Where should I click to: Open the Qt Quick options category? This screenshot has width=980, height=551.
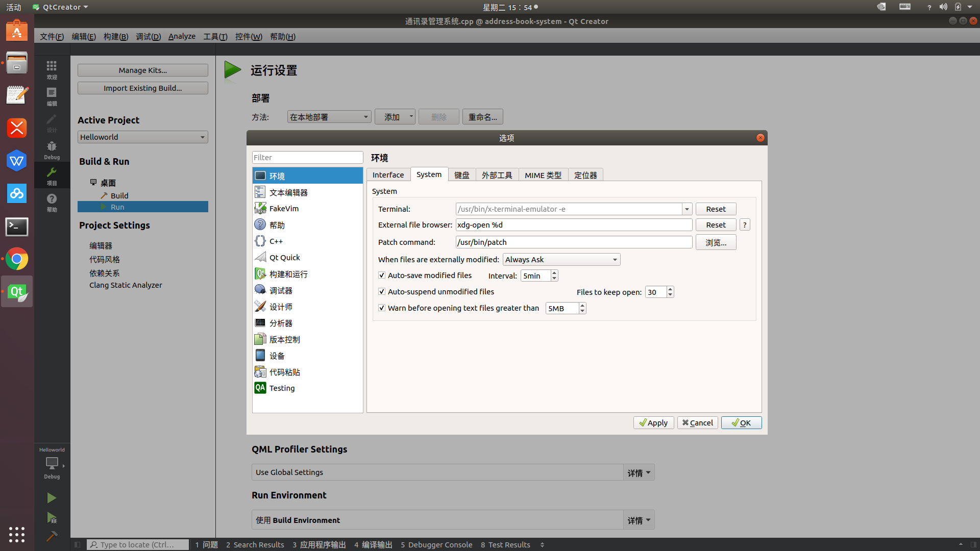pos(284,258)
